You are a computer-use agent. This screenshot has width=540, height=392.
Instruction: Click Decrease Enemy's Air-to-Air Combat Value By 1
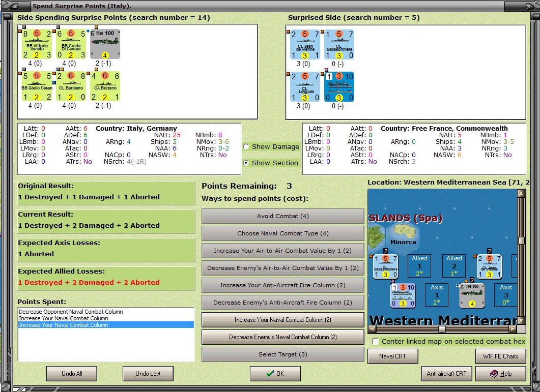click(283, 268)
